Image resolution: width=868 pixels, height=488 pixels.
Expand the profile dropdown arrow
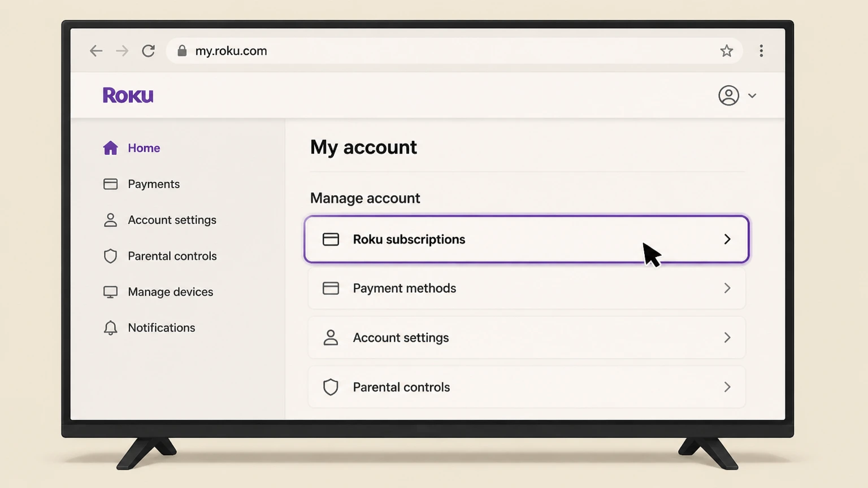[752, 96]
